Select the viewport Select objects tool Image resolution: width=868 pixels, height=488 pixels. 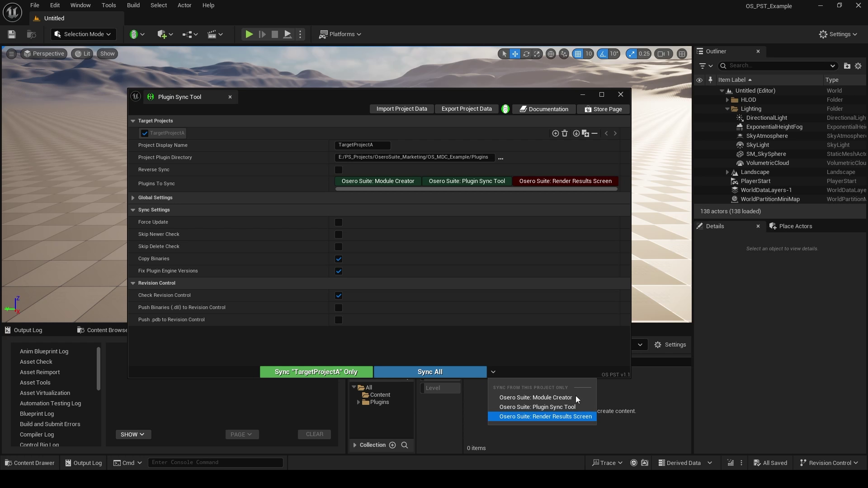tap(504, 54)
